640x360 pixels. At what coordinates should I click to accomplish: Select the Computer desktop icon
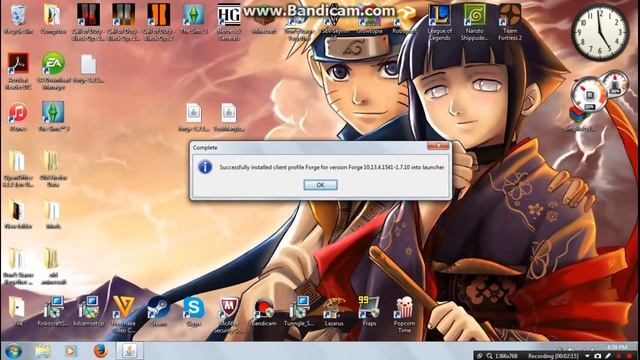[x=53, y=19]
